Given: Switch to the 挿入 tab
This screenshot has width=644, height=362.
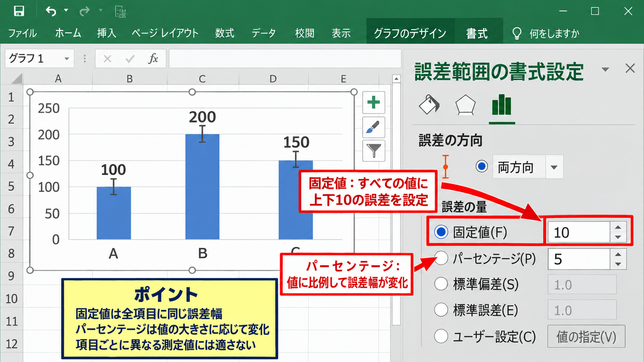Looking at the screenshot, I should (106, 33).
